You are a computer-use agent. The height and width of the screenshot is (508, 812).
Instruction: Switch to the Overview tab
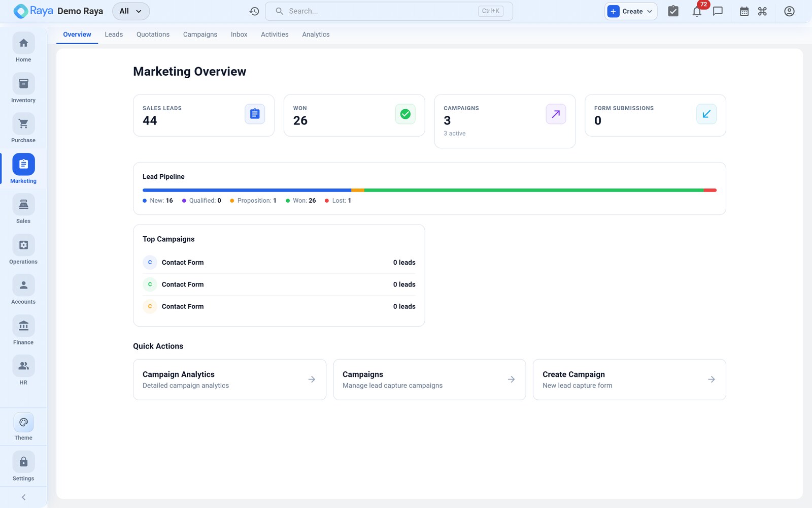[77, 35]
